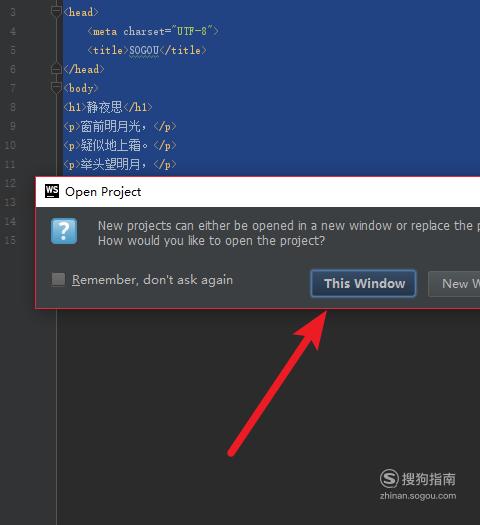Viewport: 480px width, 525px height.
Task: Choose the New Window button
Action: tap(454, 284)
